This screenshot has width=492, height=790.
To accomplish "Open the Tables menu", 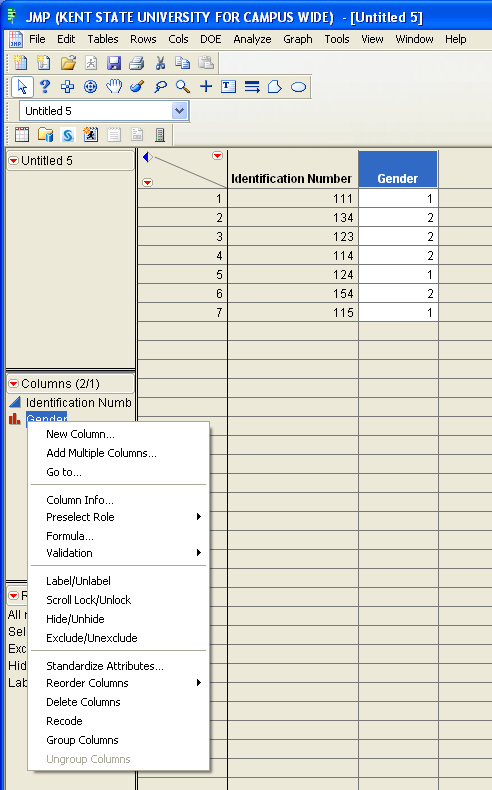I will tap(103, 39).
